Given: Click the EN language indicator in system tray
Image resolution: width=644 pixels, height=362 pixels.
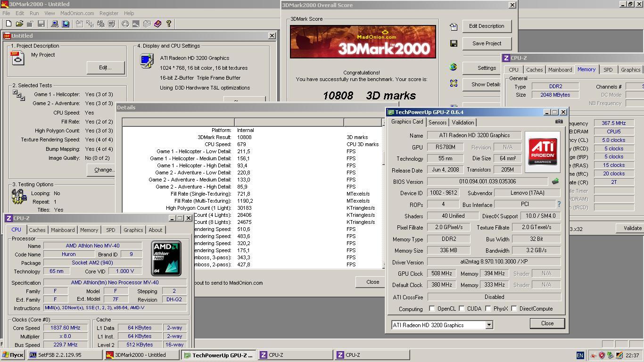Looking at the screenshot, I should pyautogui.click(x=580, y=355).
